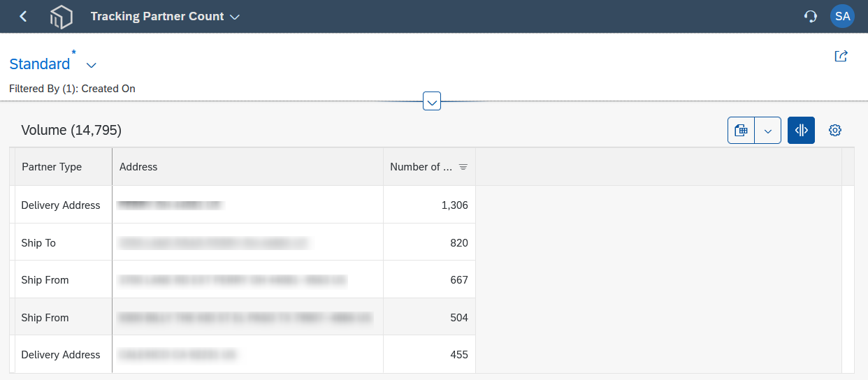Select the row selector for Ship To

click(x=12, y=242)
